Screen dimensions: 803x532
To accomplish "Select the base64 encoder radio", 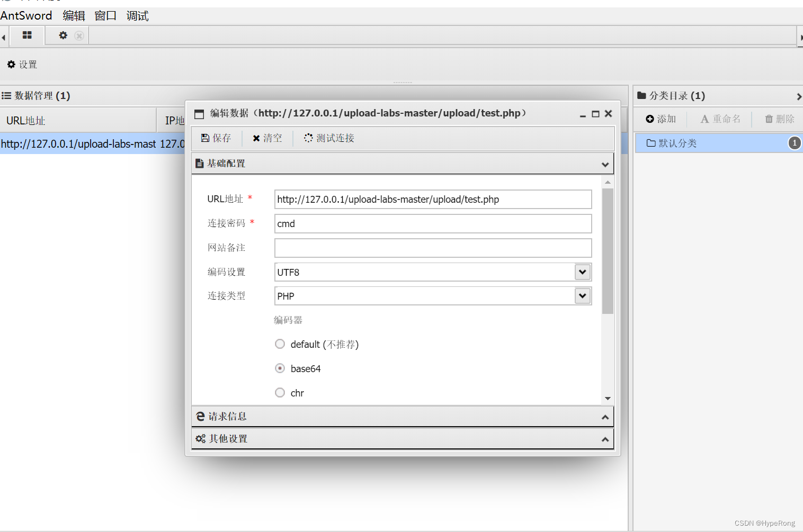I will click(280, 368).
